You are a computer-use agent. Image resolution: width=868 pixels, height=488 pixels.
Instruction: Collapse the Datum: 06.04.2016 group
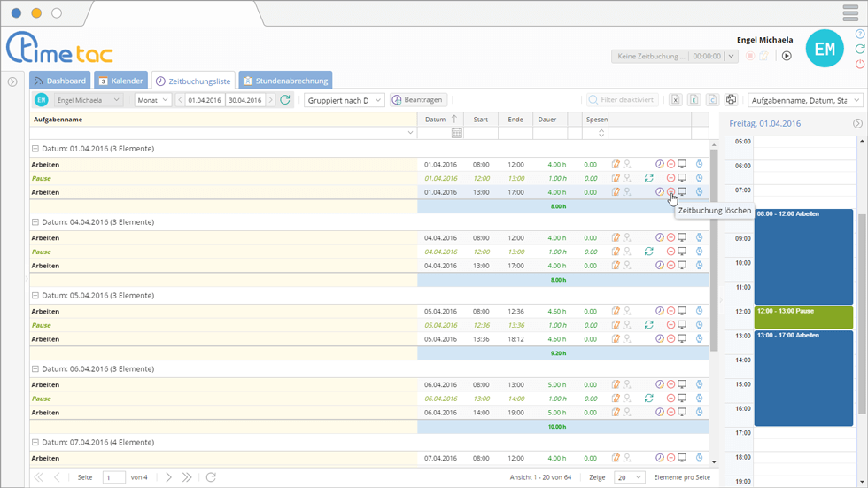click(35, 369)
